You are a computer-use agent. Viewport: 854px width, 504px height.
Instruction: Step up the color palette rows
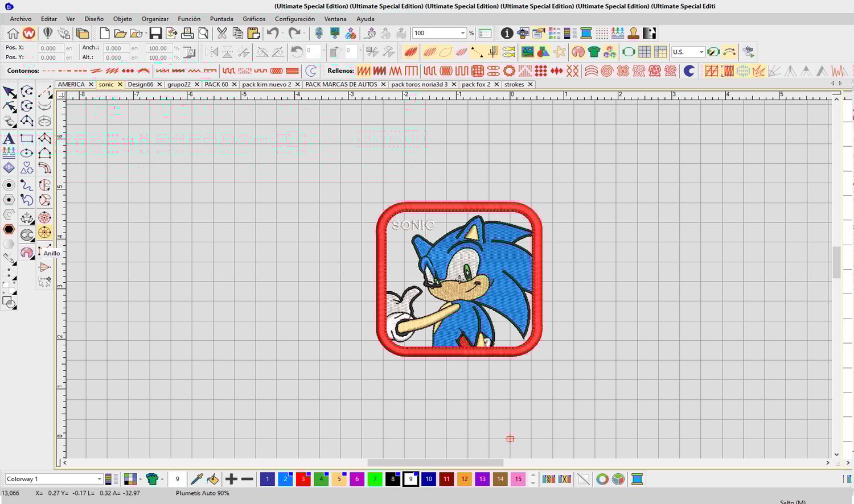coord(533,476)
